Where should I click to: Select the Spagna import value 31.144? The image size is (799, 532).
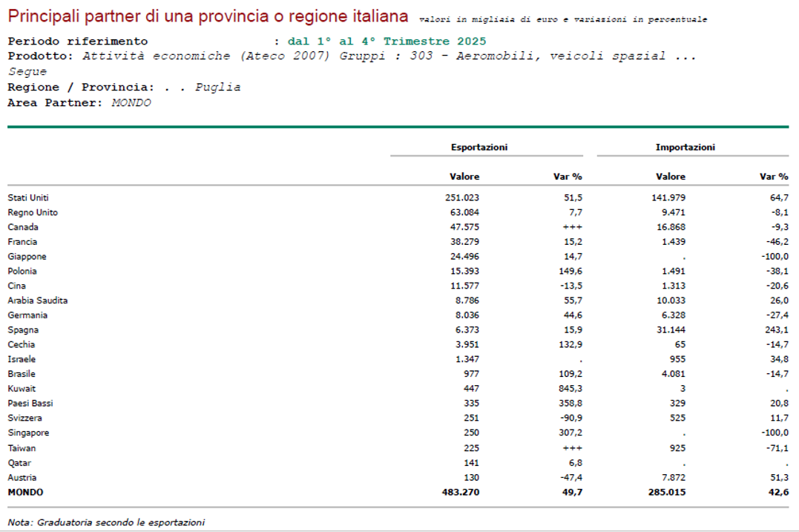671,330
